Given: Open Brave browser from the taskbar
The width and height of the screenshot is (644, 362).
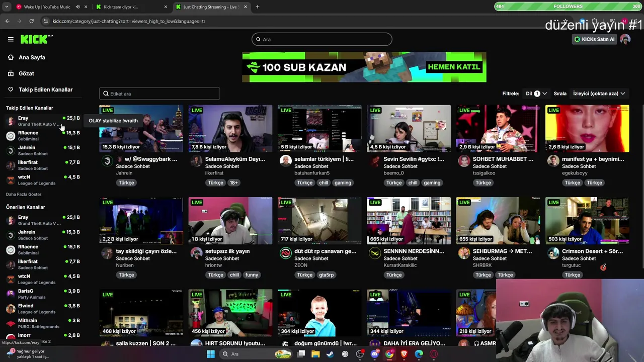Looking at the screenshot, I should click(x=404, y=354).
